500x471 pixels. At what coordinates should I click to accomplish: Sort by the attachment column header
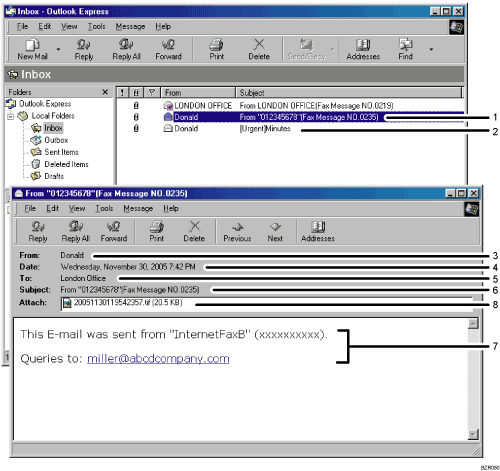[136, 92]
